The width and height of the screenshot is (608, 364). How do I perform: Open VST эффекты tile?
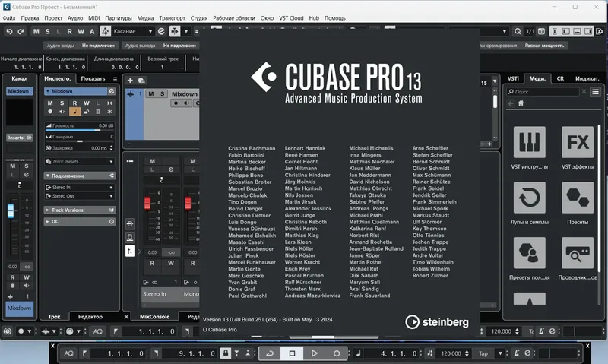coord(578,142)
